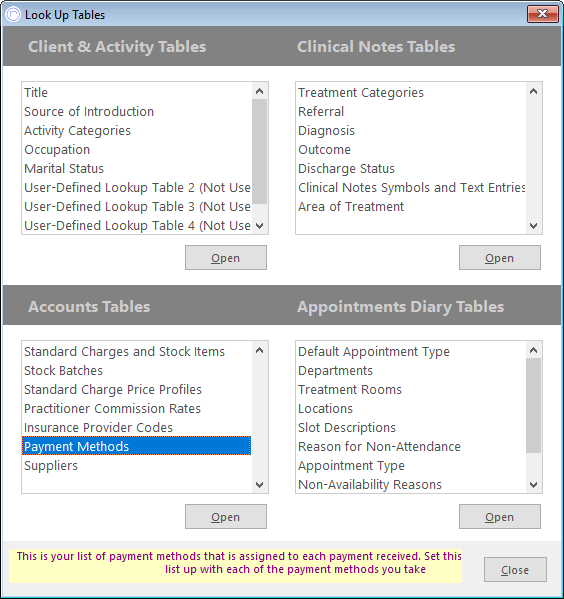Viewport: 564px width, 599px height.
Task: Select Insurance Provider Codes entry
Action: coord(136,427)
